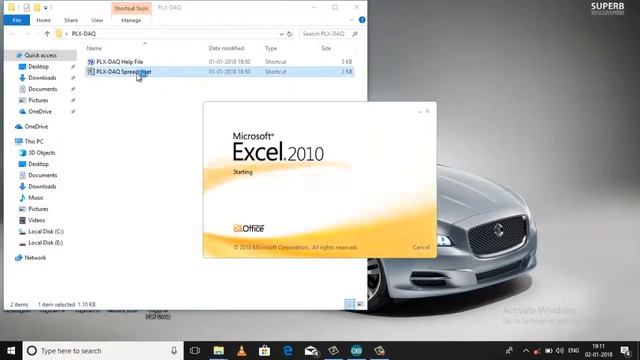Open the View ribbon tab
Screen dimensions: 640x360
pyautogui.click(x=97, y=20)
